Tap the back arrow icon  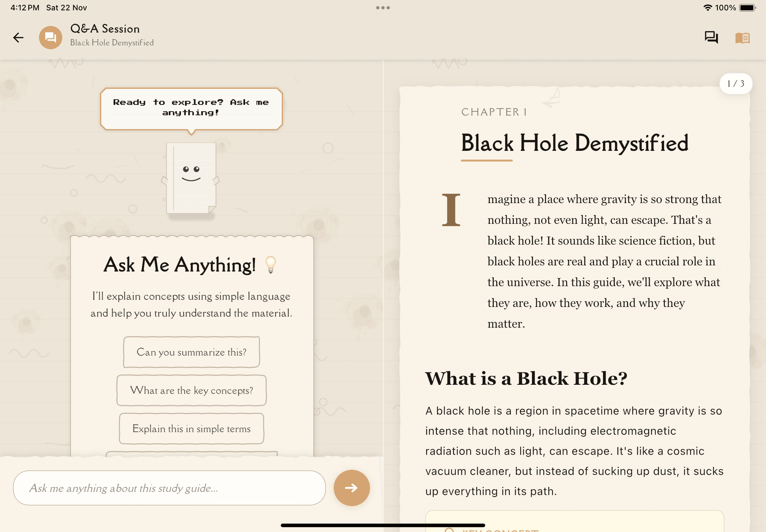(18, 37)
